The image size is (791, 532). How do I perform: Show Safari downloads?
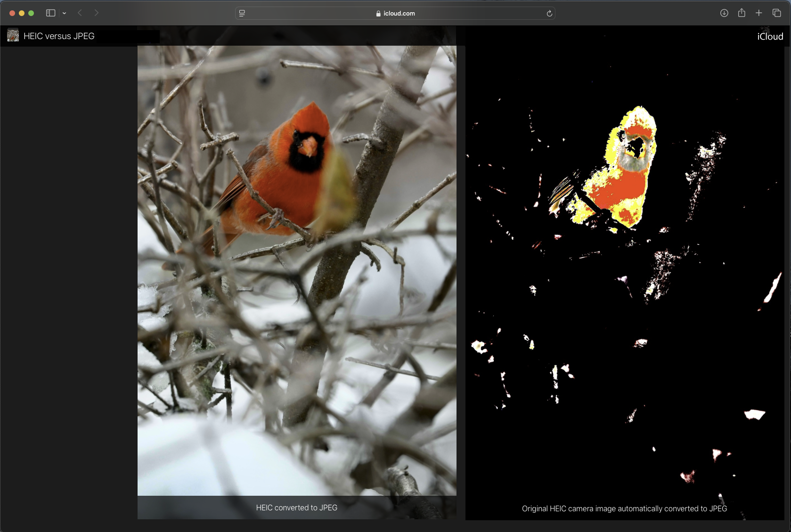724,13
